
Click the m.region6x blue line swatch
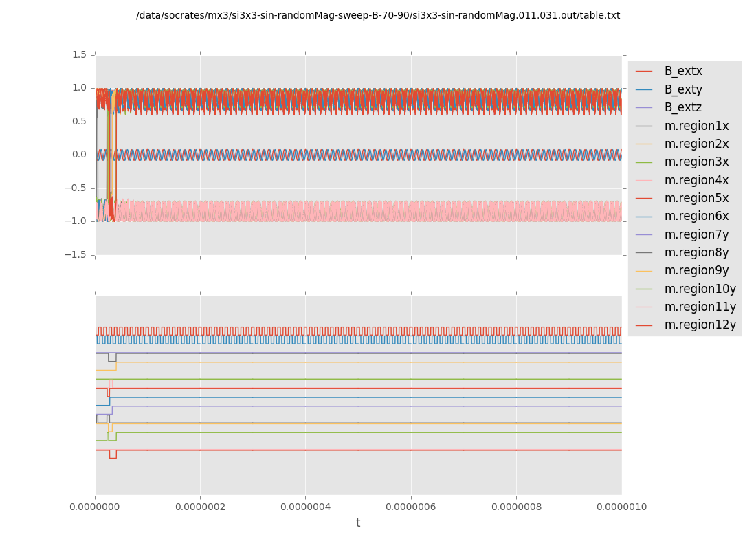point(644,217)
